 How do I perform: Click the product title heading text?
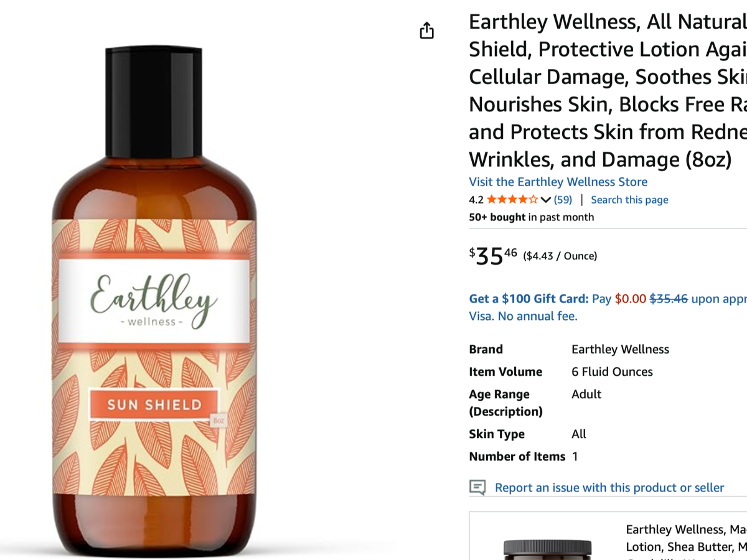608,91
